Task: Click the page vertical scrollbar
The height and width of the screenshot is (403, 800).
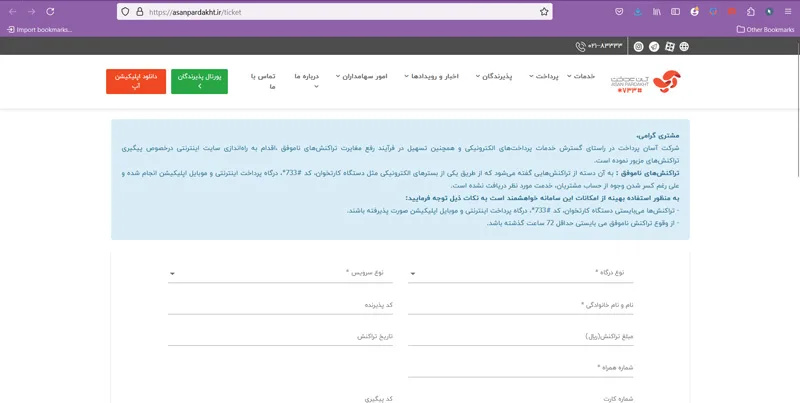Action: [x=797, y=110]
